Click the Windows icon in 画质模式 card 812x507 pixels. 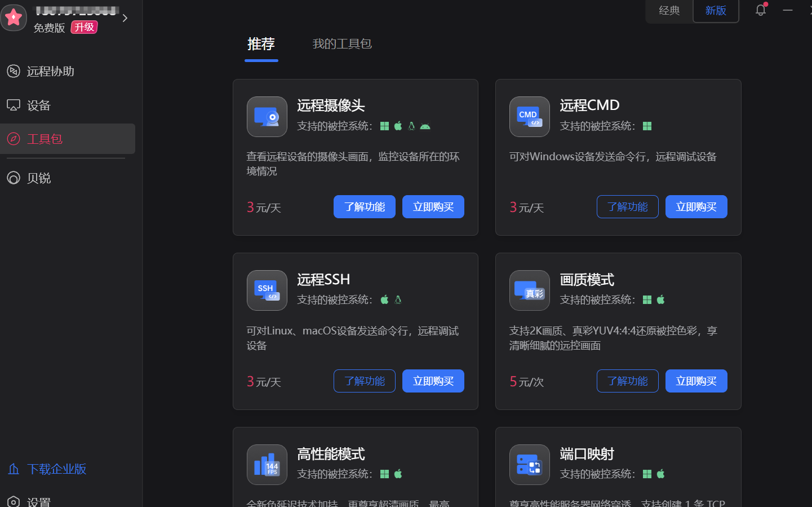click(x=647, y=300)
